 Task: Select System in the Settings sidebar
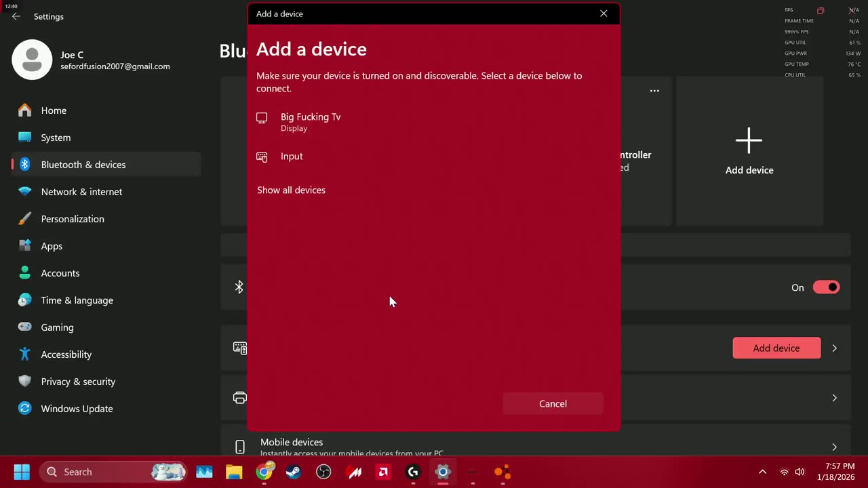tap(106, 138)
